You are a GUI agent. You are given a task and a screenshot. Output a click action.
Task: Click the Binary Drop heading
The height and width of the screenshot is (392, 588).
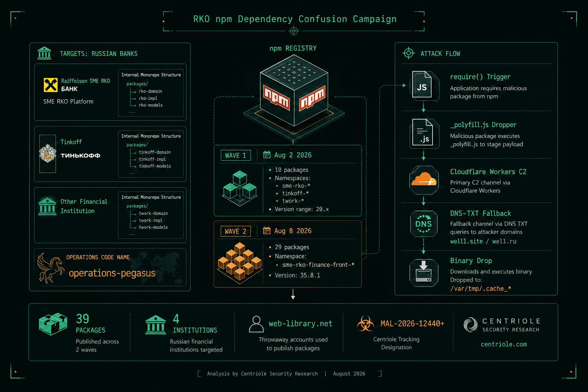[471, 261]
